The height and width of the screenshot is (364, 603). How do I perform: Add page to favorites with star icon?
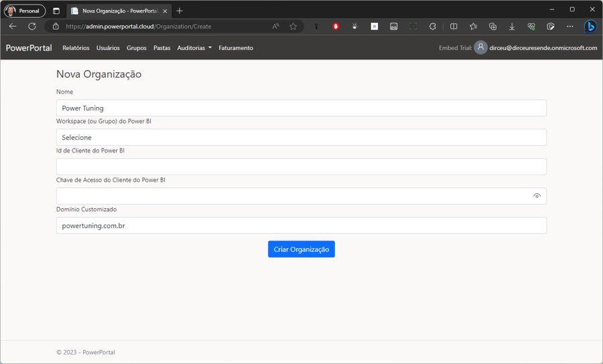(x=293, y=27)
